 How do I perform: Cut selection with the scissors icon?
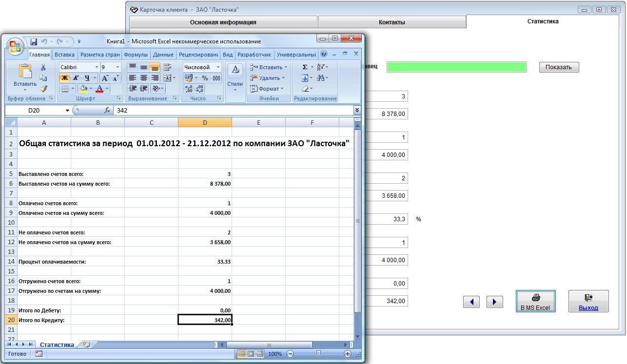pos(43,67)
